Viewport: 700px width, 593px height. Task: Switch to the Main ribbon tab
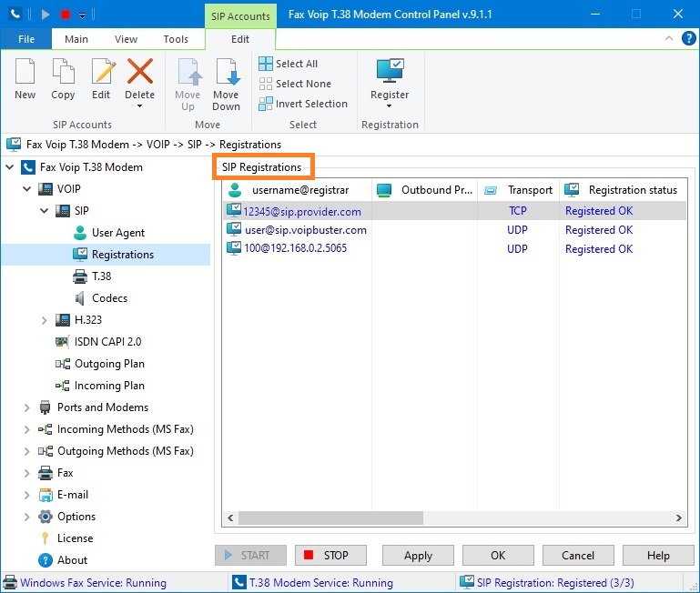(x=76, y=39)
